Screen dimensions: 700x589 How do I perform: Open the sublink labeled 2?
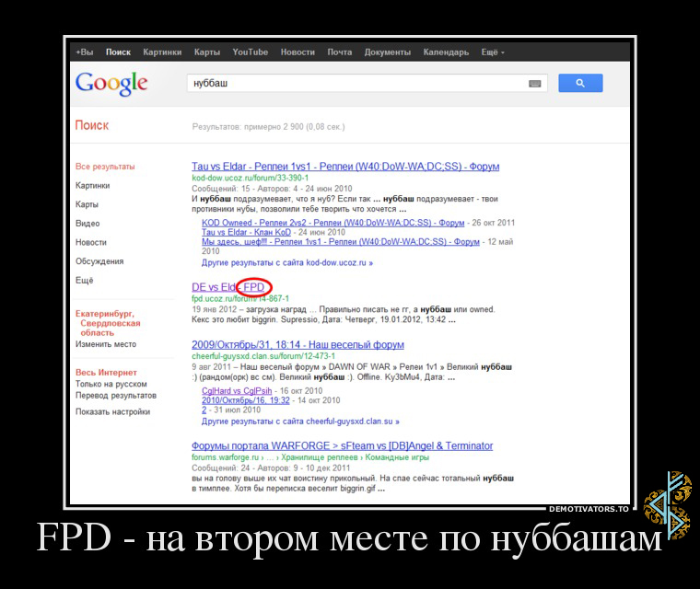pyautogui.click(x=204, y=410)
